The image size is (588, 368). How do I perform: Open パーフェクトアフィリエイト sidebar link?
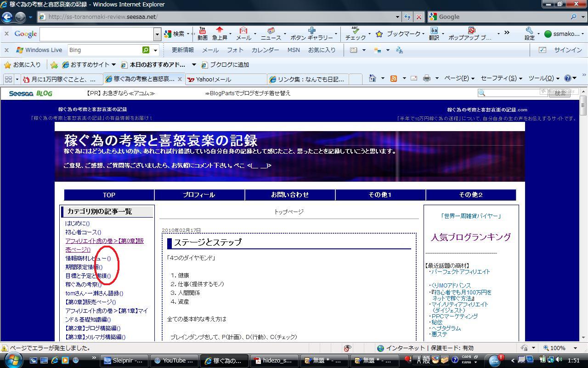[460, 272]
